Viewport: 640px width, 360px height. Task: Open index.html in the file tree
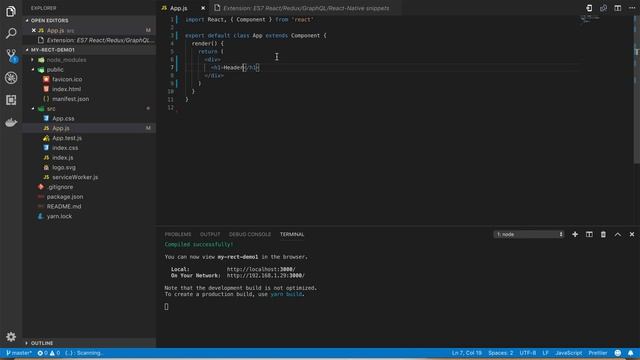66,89
